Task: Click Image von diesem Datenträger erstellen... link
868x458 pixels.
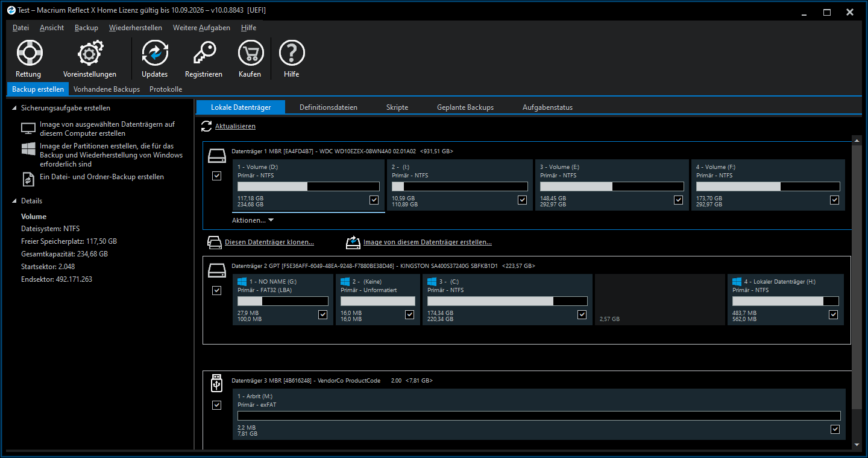Action: click(x=427, y=243)
